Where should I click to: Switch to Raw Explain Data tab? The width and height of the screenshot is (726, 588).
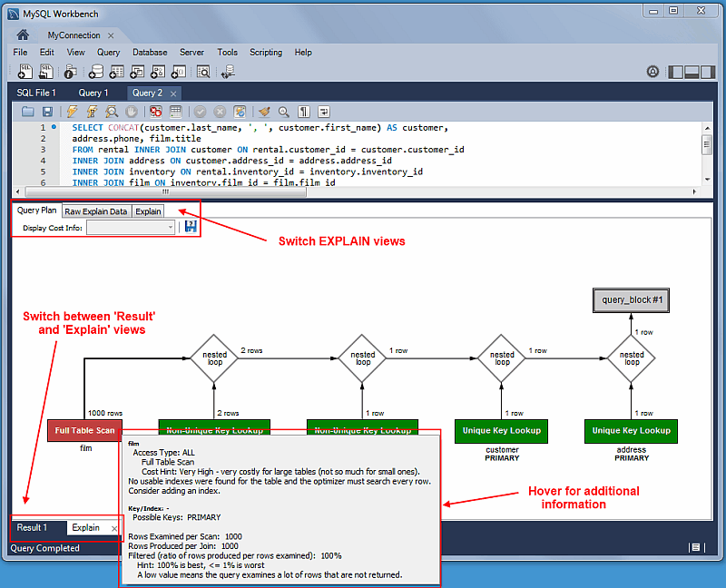tap(95, 211)
